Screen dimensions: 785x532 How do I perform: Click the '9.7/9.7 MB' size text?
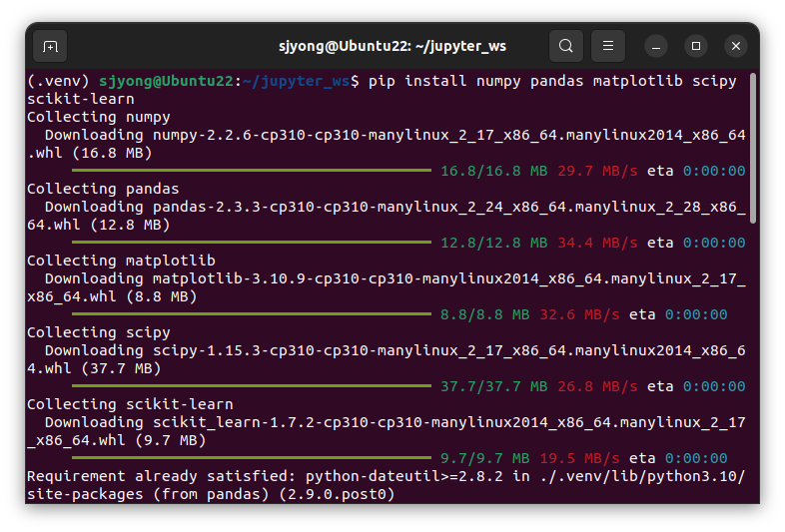[485, 458]
